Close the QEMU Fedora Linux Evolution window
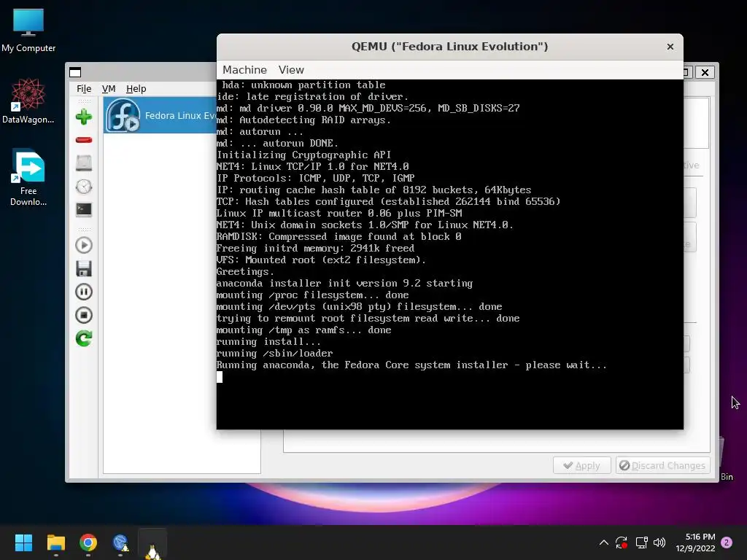 tap(670, 47)
